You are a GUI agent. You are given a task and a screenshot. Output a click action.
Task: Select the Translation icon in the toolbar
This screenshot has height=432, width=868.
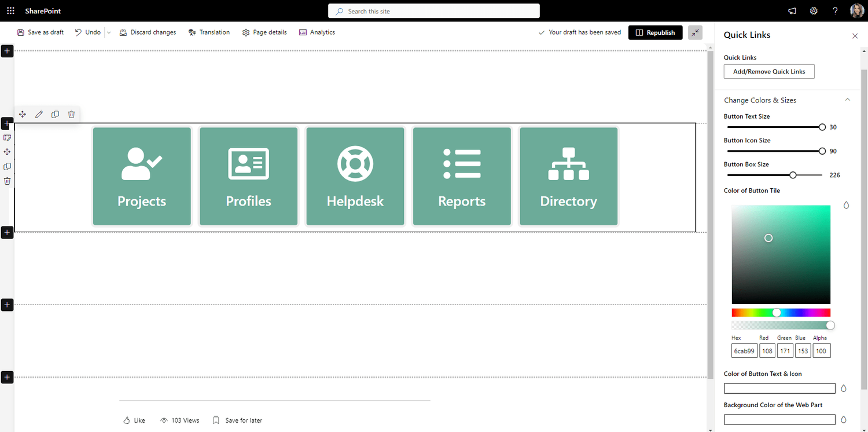point(209,32)
